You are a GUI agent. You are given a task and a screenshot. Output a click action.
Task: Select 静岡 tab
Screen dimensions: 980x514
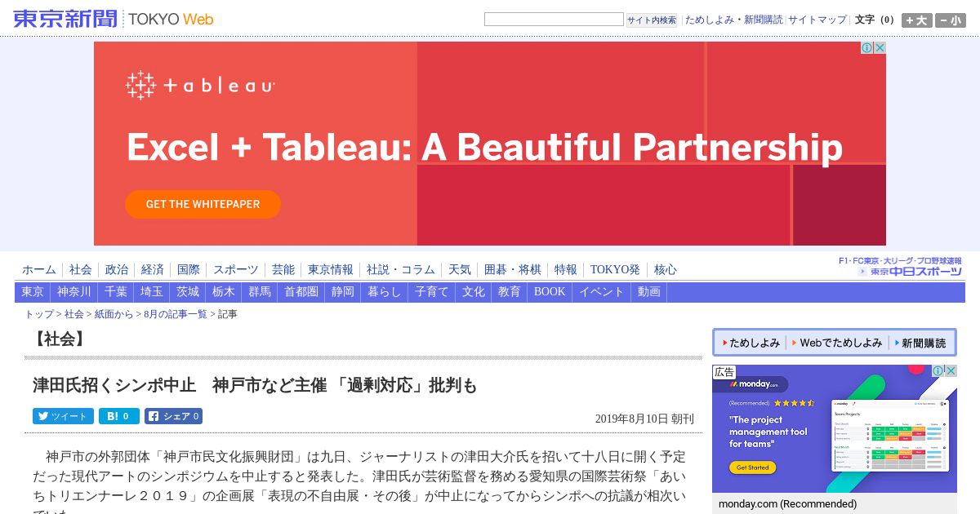343,292
